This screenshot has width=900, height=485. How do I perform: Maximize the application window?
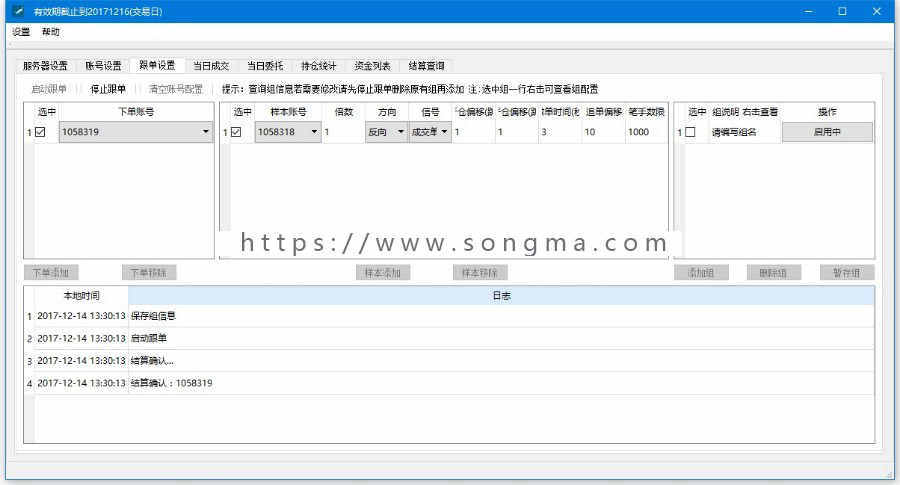[x=842, y=11]
